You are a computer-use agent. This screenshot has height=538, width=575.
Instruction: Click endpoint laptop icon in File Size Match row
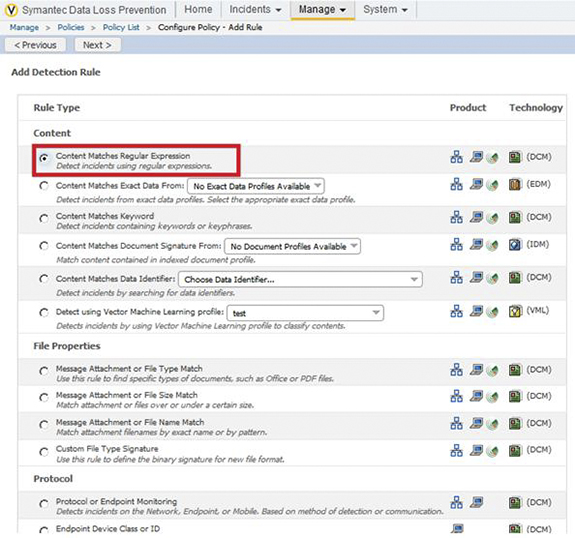[476, 396]
